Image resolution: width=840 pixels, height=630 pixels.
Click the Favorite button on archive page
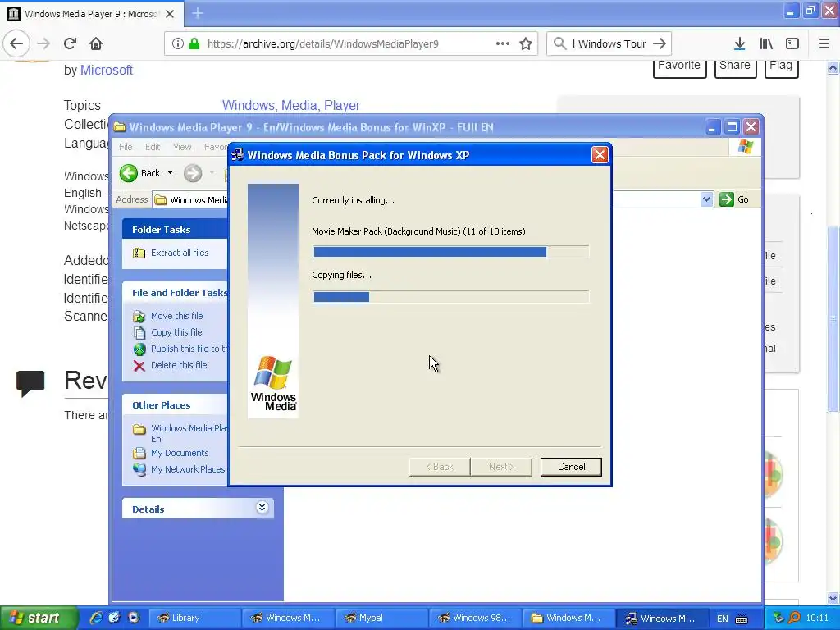[x=679, y=66]
